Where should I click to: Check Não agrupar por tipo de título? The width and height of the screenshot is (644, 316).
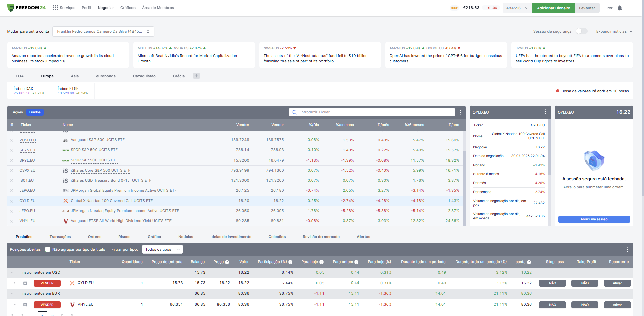(x=48, y=249)
